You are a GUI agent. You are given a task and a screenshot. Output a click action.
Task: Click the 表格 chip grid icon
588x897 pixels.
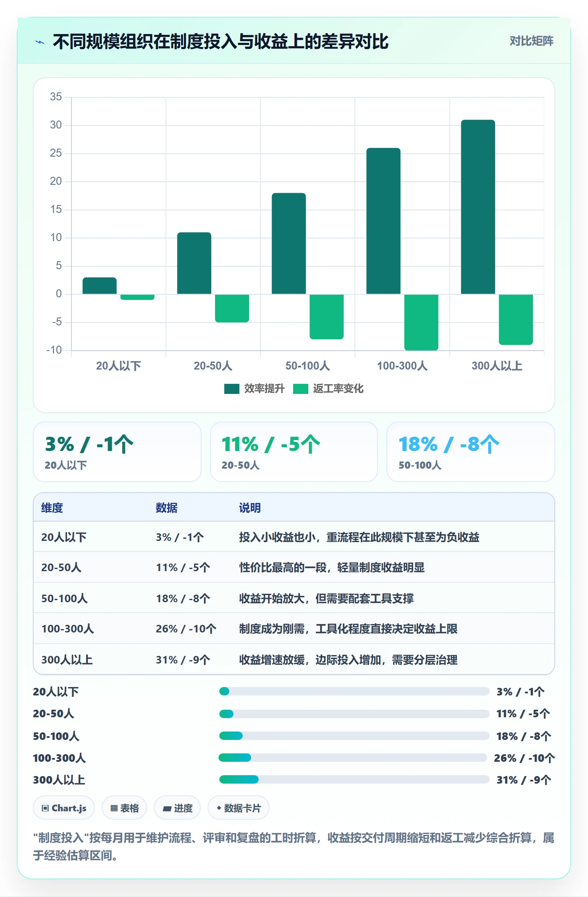point(114,808)
